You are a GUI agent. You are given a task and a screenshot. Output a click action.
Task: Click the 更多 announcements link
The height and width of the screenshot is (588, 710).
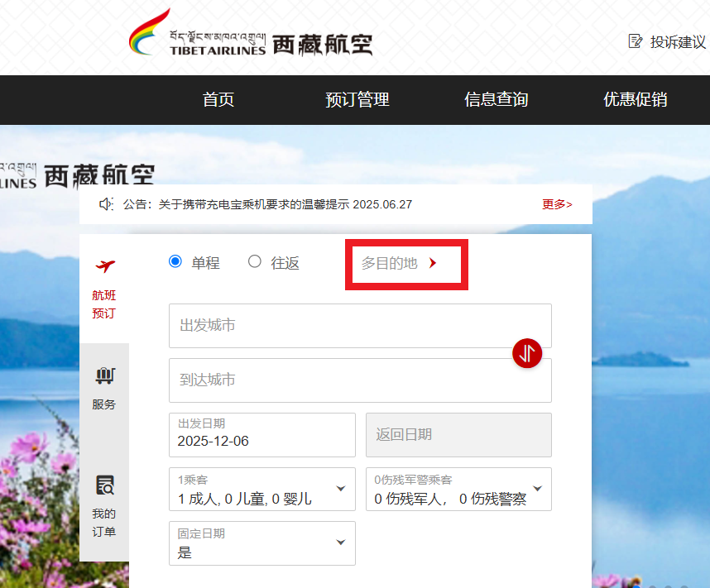pos(556,203)
